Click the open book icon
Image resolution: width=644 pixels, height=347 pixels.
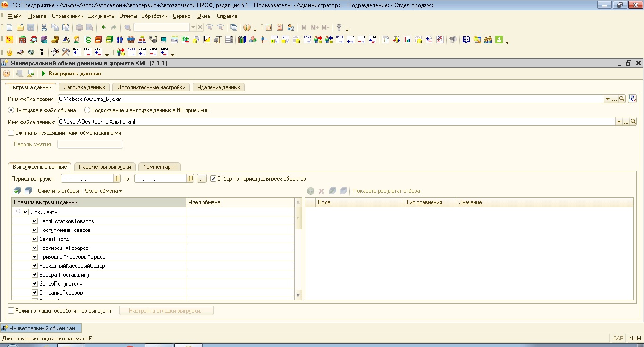pos(466,40)
